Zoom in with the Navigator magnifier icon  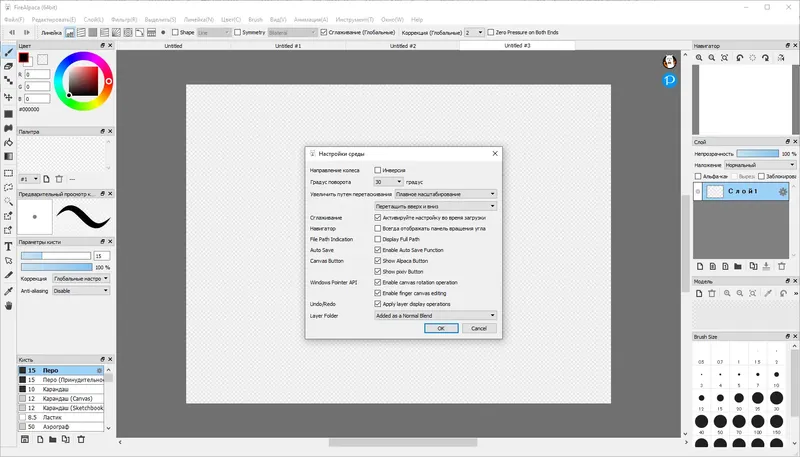(699, 58)
